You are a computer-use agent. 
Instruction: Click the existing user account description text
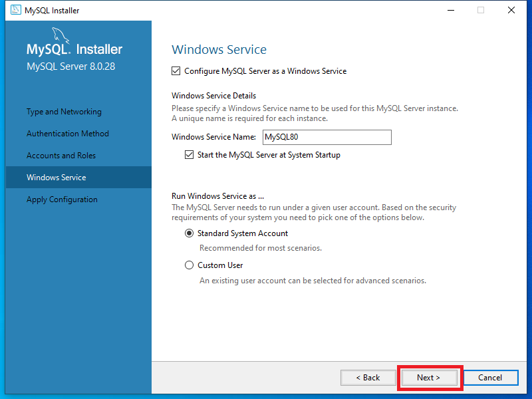tap(313, 281)
